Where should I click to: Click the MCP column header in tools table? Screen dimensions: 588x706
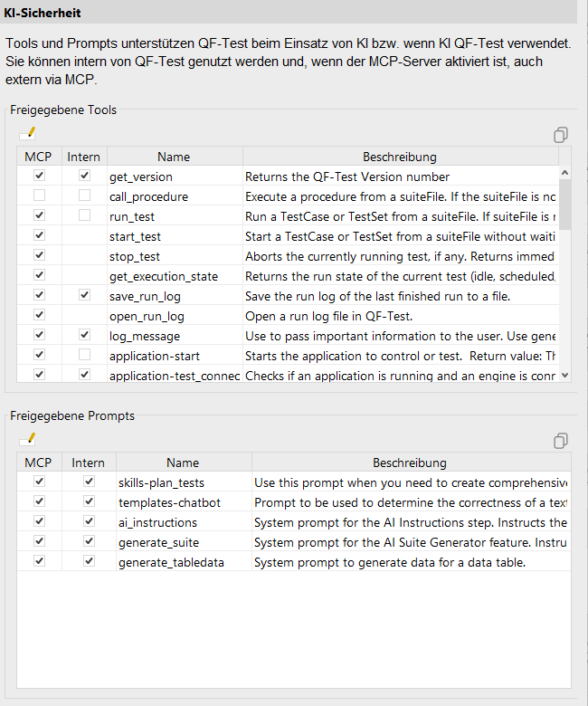click(39, 157)
